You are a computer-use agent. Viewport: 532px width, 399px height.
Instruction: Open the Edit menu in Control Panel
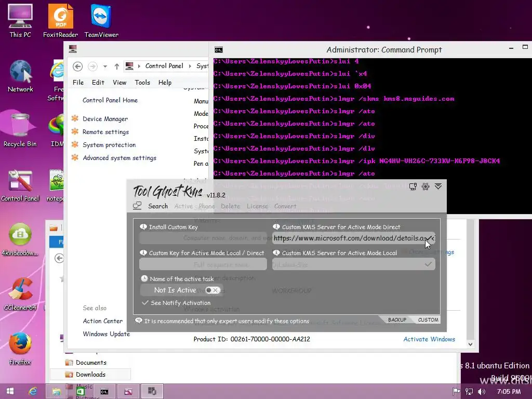(x=98, y=83)
